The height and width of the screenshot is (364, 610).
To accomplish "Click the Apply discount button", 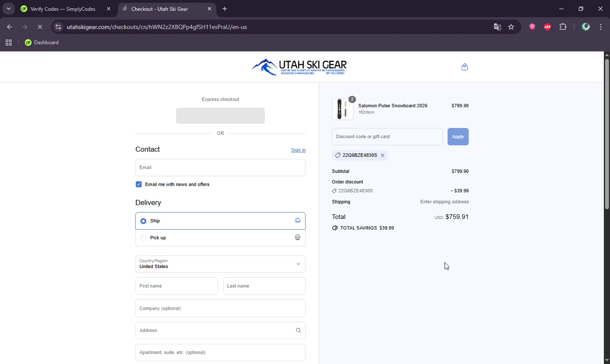I will coord(458,137).
